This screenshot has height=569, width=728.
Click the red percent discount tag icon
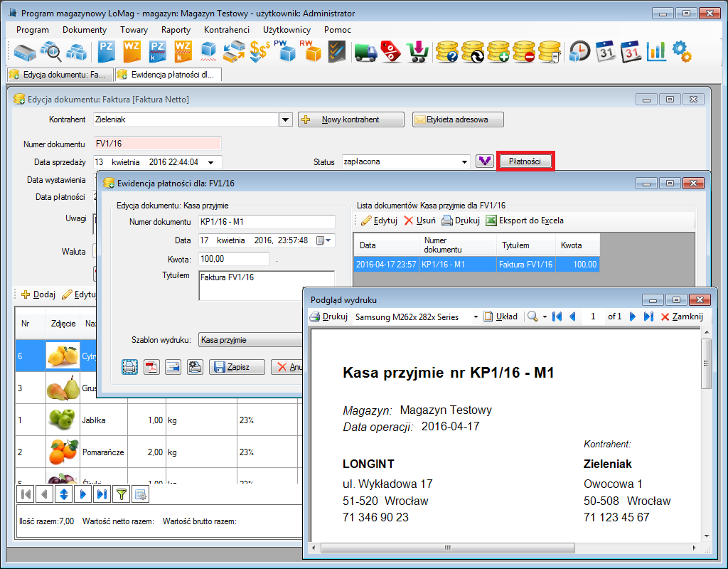coord(391,52)
